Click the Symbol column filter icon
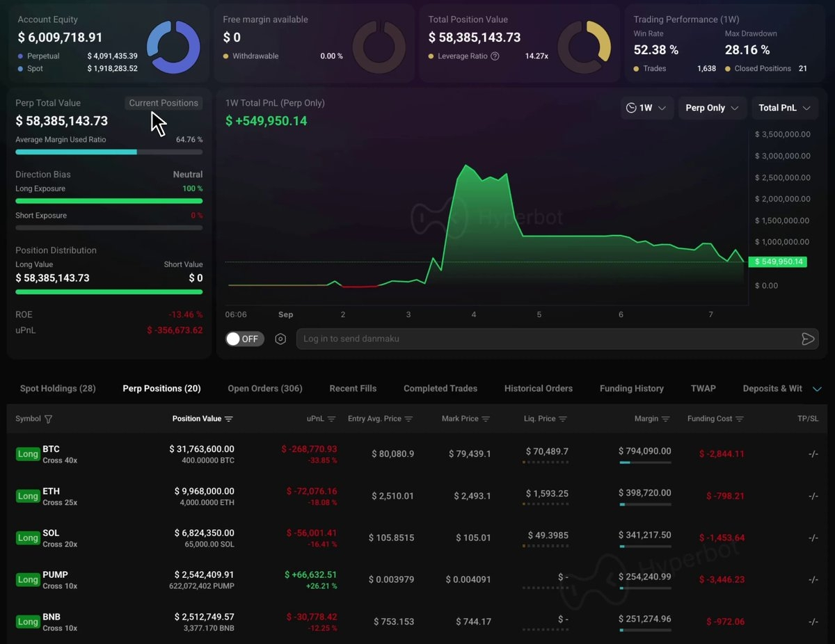The width and height of the screenshot is (835, 644). tap(48, 419)
